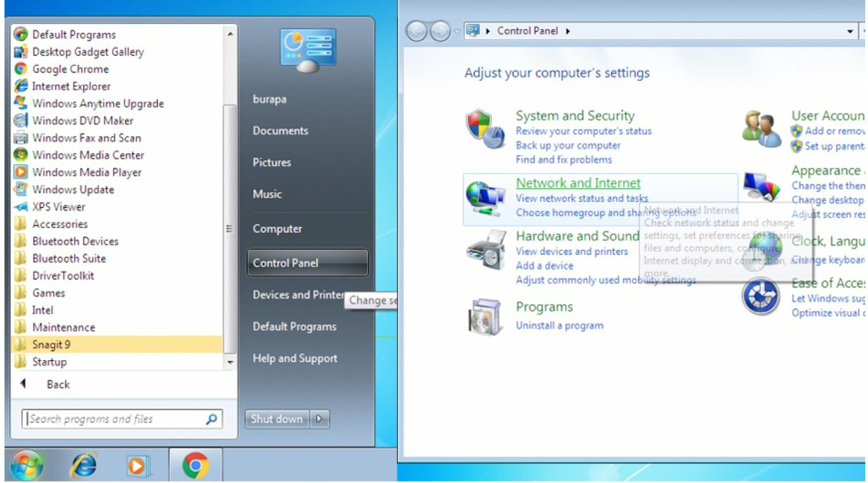Expand the address bar history dropdown
Image resolution: width=868 pixels, height=483 pixels.
850,31
